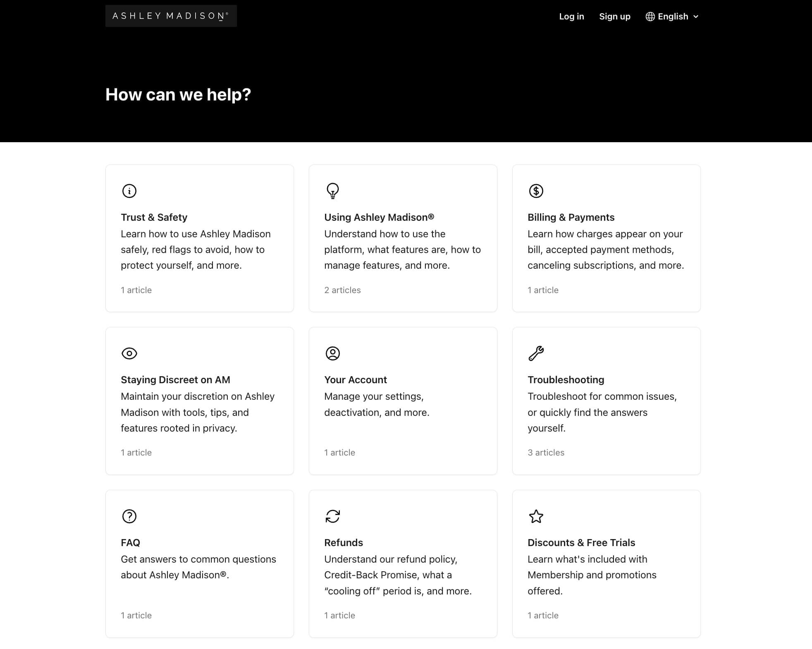Open the Your Account category card
The width and height of the screenshot is (812, 649).
(x=403, y=401)
